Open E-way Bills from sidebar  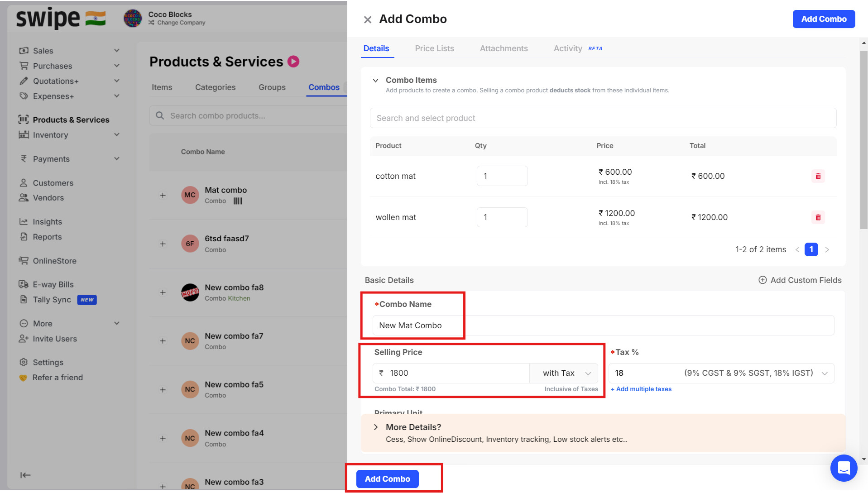point(53,284)
